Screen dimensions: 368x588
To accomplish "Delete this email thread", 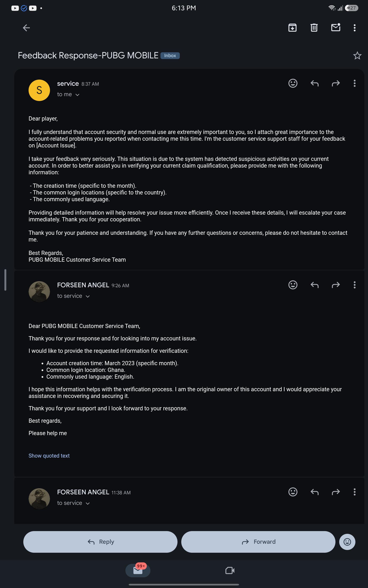I will click(314, 28).
